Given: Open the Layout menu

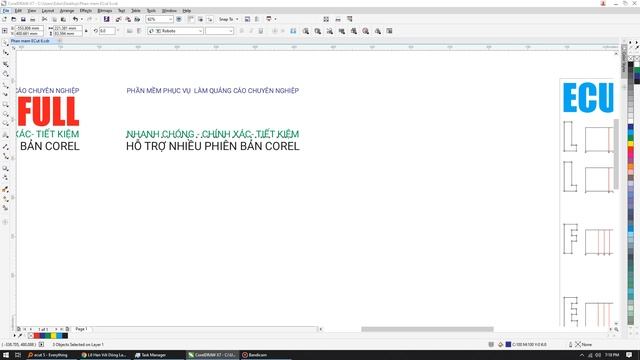Looking at the screenshot, I should (48, 11).
